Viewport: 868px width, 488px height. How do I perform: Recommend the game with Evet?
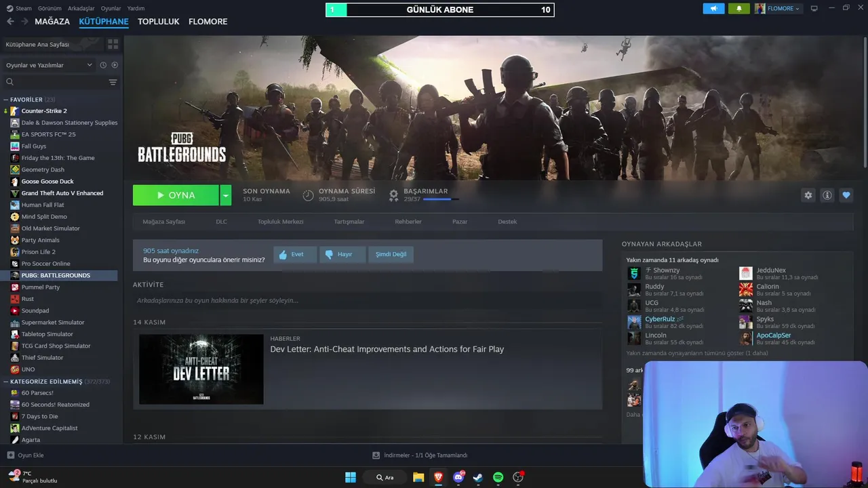pyautogui.click(x=295, y=254)
